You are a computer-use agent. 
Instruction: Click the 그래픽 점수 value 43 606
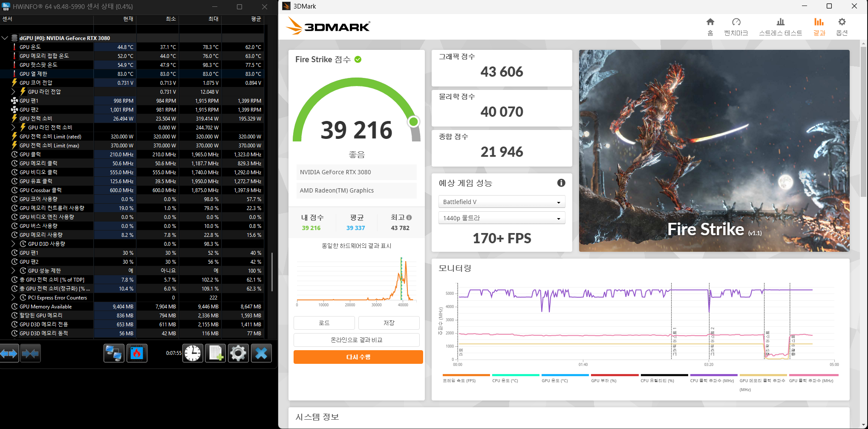502,72
